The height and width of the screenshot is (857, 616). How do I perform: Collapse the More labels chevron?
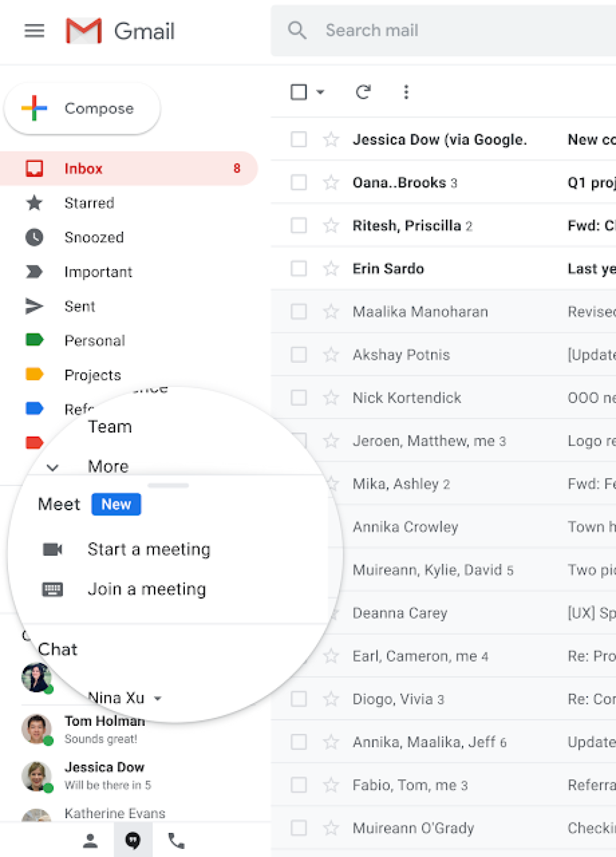(x=53, y=468)
